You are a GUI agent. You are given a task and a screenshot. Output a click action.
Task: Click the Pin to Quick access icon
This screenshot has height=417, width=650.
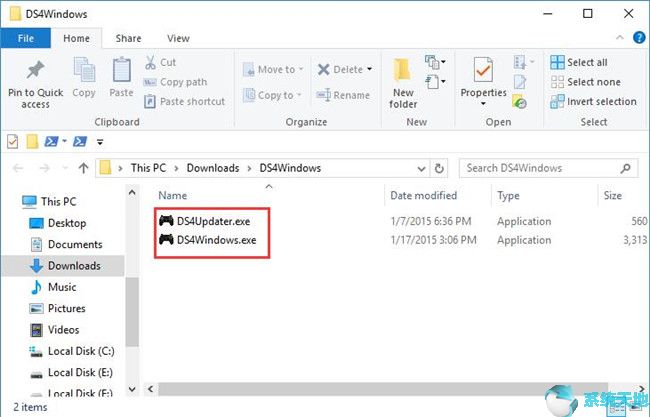[x=35, y=72]
